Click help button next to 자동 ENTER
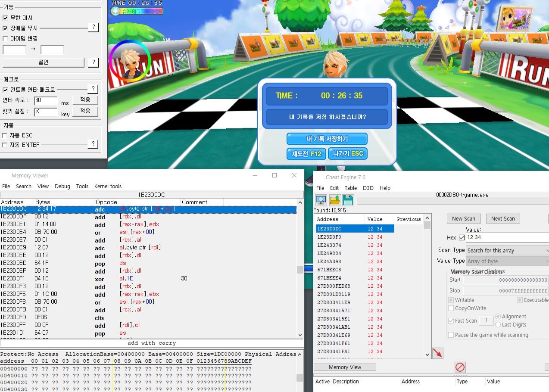The width and height of the screenshot is (549, 392). coord(93,144)
